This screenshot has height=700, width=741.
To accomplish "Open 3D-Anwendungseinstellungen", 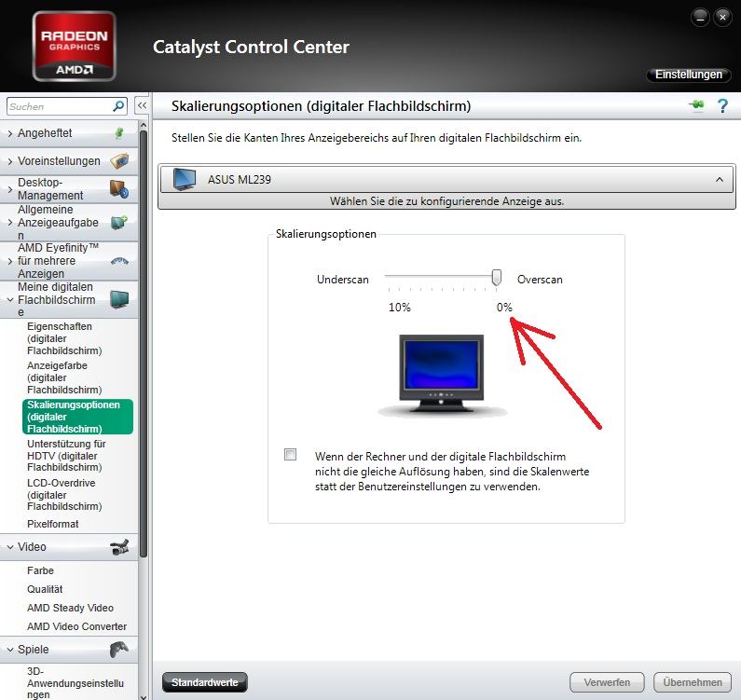I will (x=75, y=683).
